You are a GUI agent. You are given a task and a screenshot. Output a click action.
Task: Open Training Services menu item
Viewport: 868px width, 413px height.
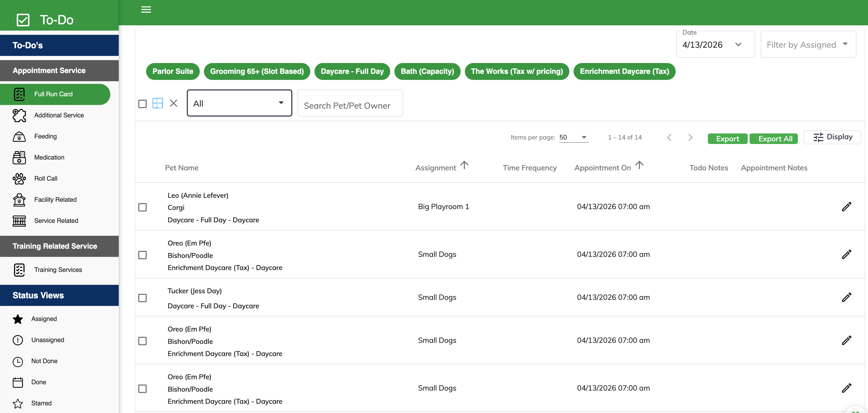[x=58, y=270]
